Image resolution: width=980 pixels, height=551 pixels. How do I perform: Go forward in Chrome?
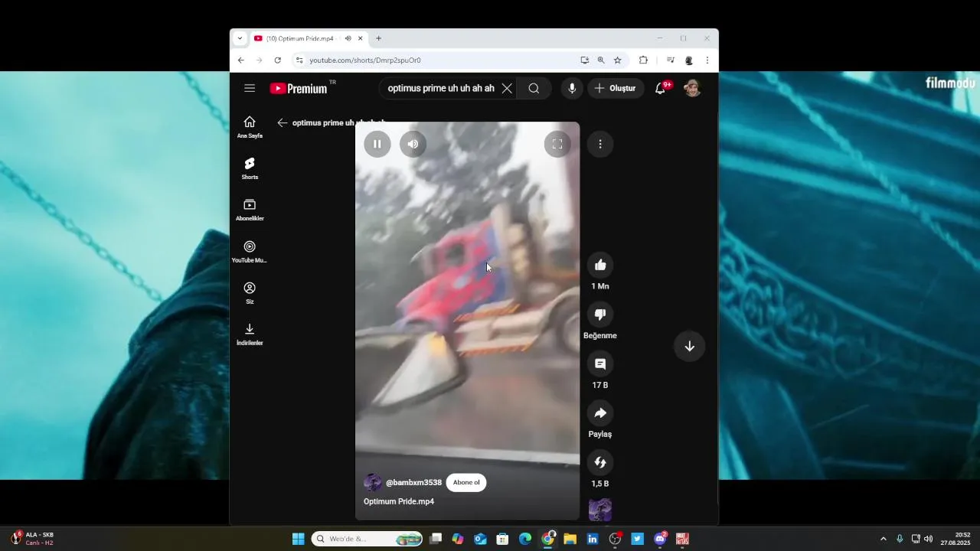259,60
